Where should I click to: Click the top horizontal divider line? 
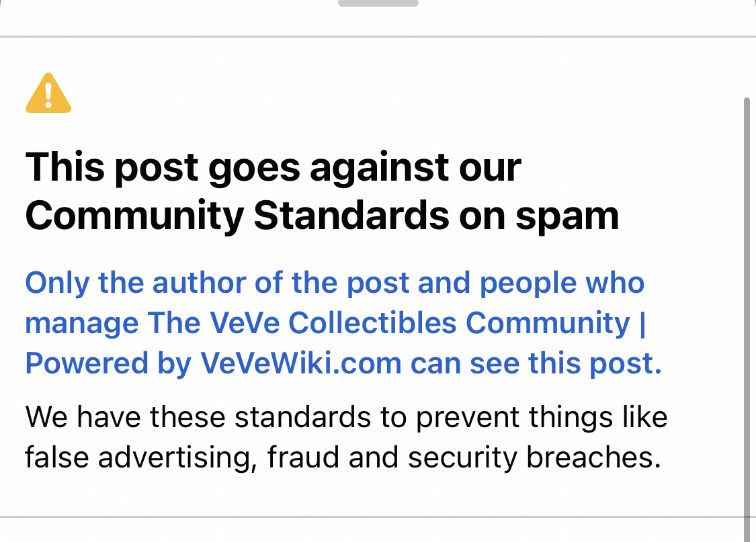pos(378,36)
